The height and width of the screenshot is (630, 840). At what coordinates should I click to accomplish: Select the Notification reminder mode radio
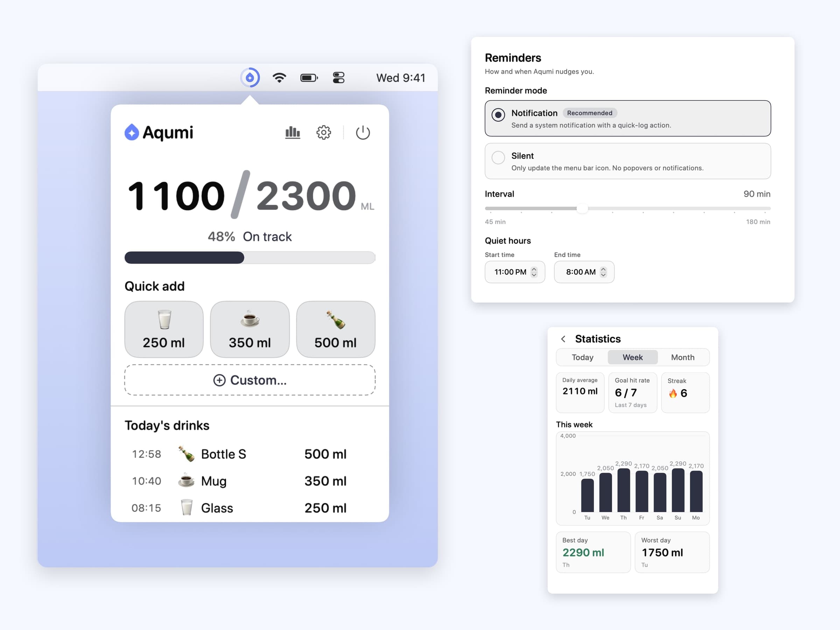pos(498,115)
